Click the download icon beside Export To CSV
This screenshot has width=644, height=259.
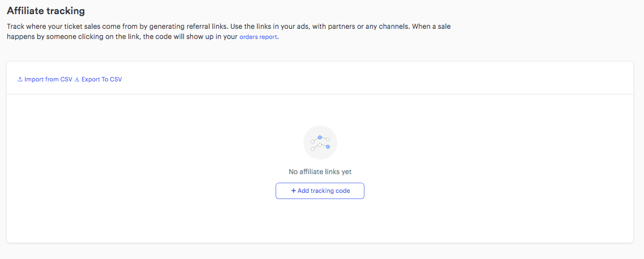(77, 79)
